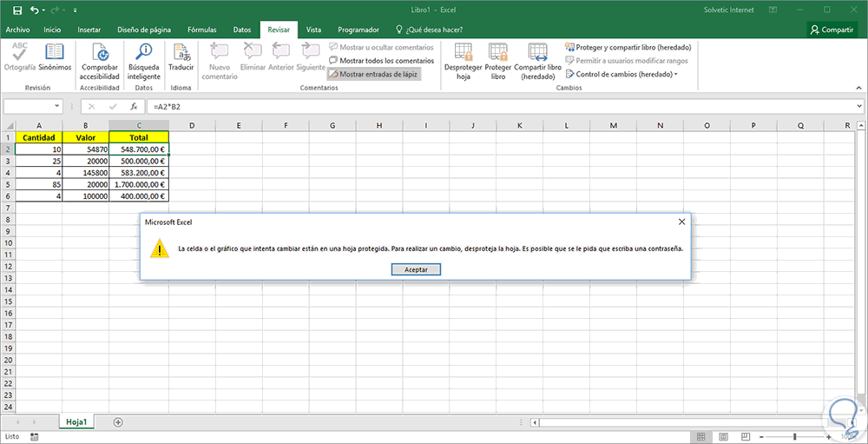Switch to the Diseño de página tab
The height and width of the screenshot is (444, 868).
(x=144, y=30)
